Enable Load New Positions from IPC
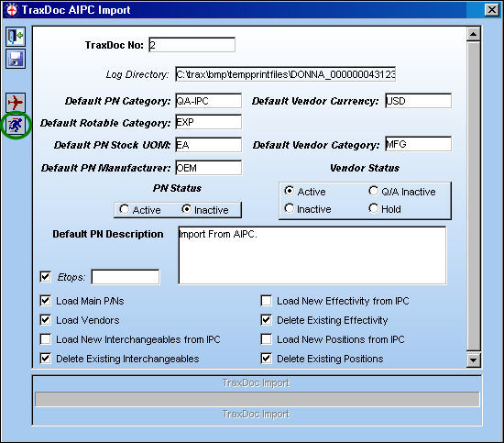Screen dimensions: 504x443 point(266,339)
